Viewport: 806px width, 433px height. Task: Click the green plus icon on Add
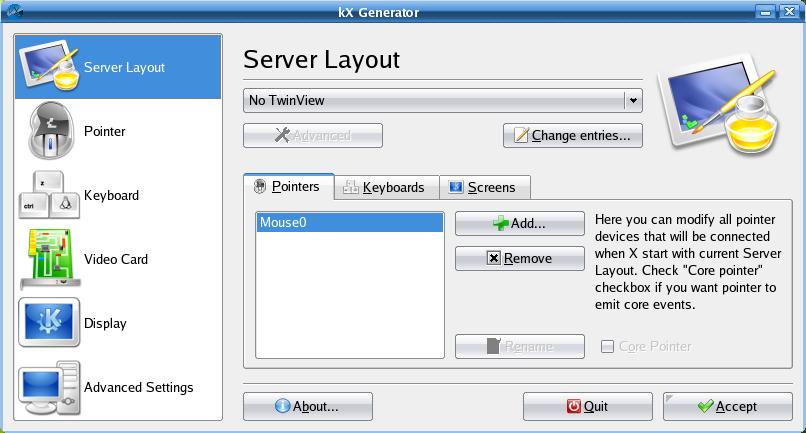(x=501, y=223)
